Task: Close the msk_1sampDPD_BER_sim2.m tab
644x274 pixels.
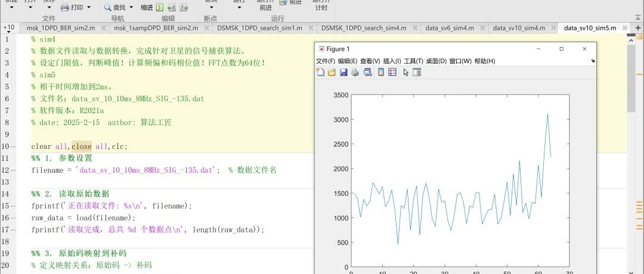Action: tap(206, 29)
